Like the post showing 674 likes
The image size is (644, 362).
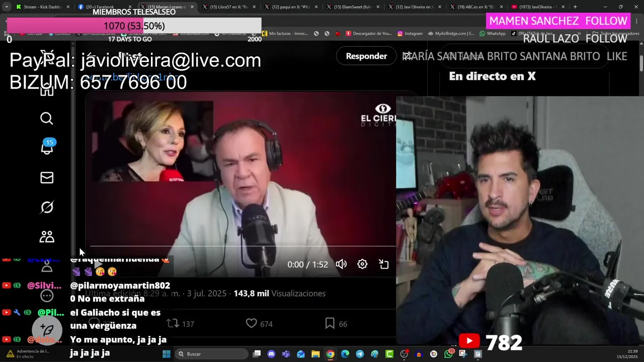[x=251, y=323]
